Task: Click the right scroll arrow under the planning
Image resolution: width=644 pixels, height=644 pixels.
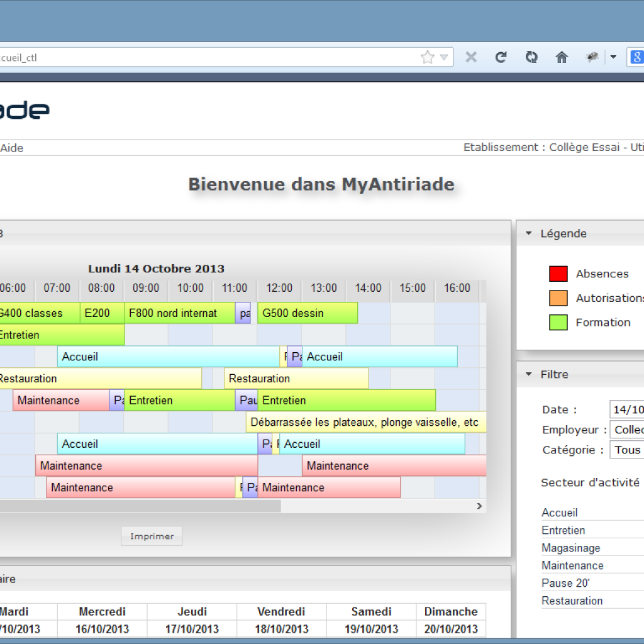Action: pyautogui.click(x=479, y=506)
